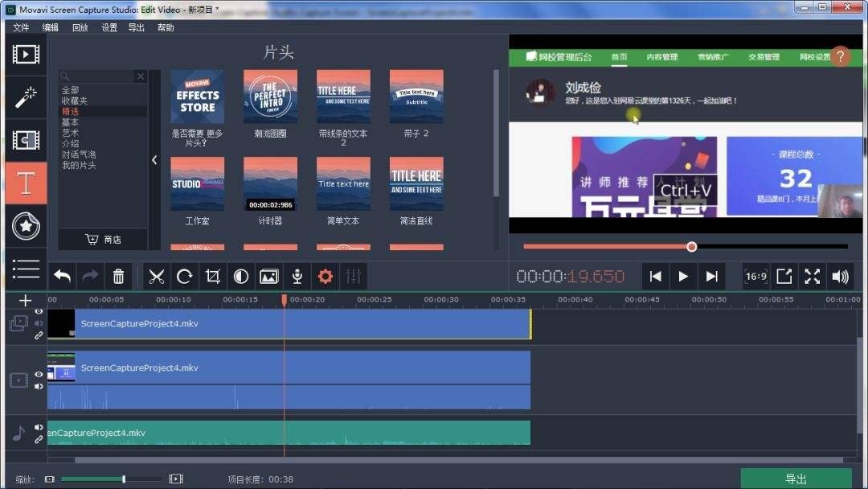Click the add track plus button

click(25, 300)
